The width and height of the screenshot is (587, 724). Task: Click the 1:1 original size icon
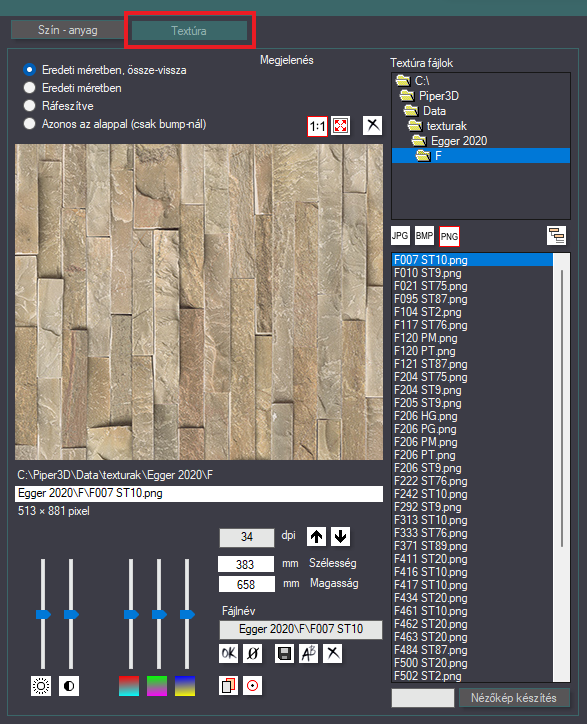coord(317,126)
